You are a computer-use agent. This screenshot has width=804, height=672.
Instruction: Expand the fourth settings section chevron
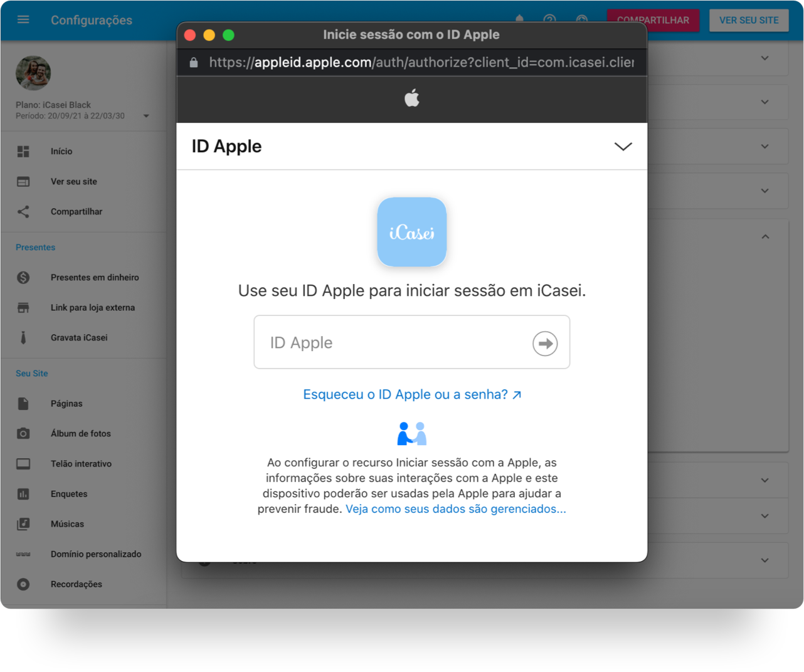(x=765, y=191)
